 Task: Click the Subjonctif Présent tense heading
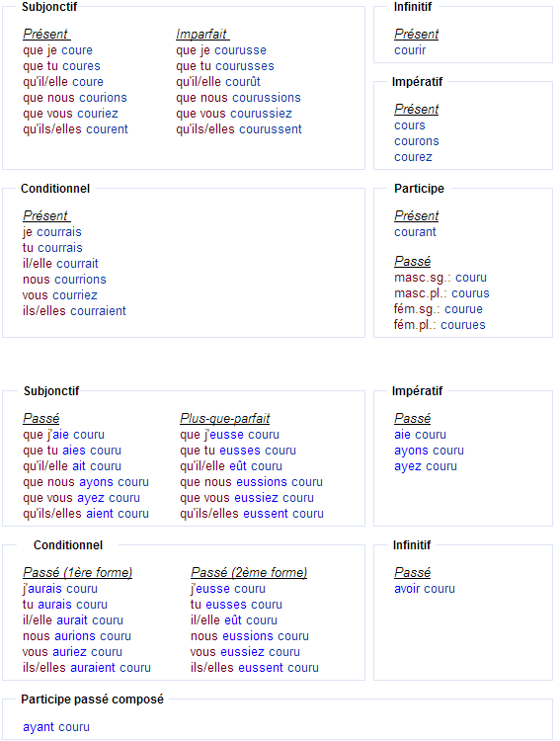click(46, 34)
